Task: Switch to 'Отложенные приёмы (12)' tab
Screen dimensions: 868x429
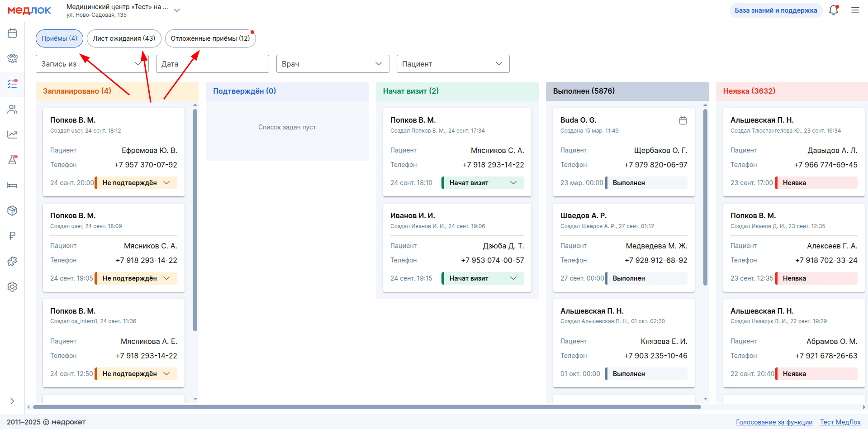Action: (x=210, y=38)
